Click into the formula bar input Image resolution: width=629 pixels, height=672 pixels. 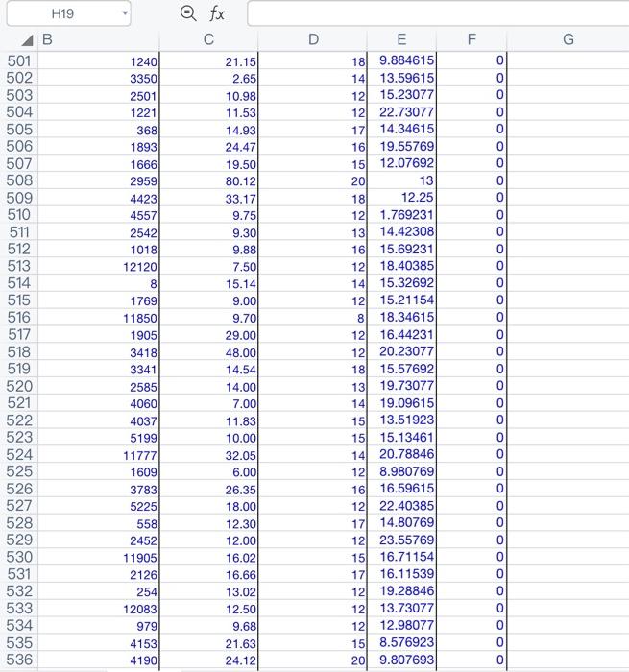pyautogui.click(x=438, y=13)
